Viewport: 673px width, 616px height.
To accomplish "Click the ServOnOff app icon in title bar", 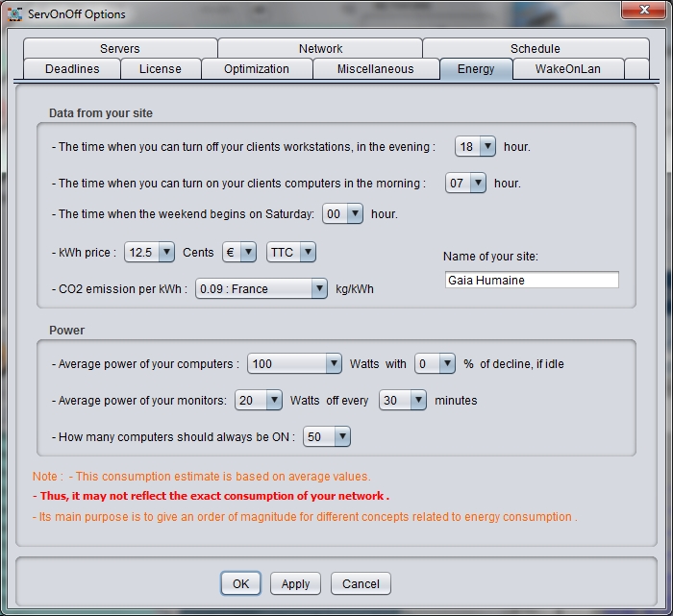I will coord(15,13).
